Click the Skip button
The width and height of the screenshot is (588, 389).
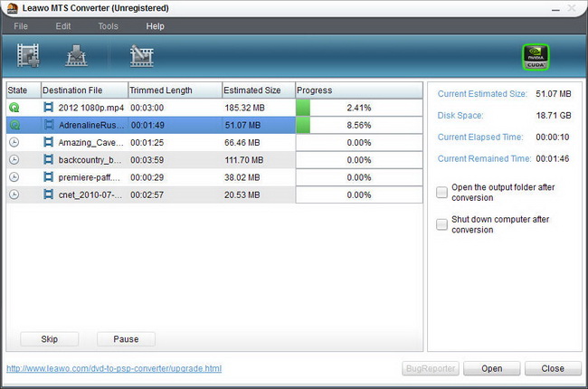tap(49, 339)
